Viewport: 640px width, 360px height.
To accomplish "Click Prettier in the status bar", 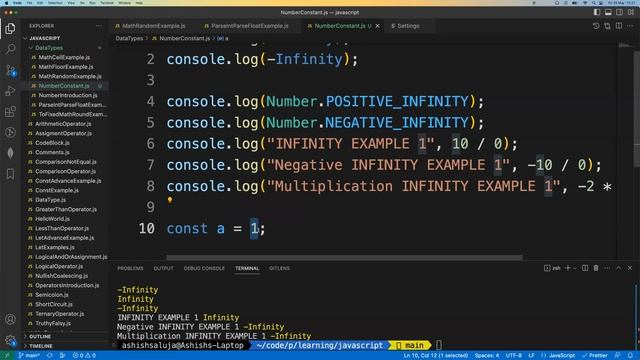I will 595,356.
